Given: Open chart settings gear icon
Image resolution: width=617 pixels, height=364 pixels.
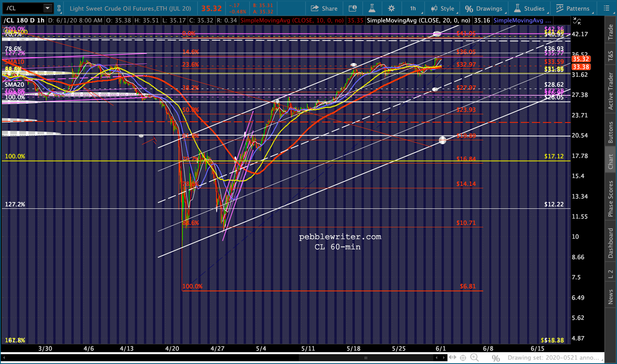Looking at the screenshot, I should tap(391, 8).
